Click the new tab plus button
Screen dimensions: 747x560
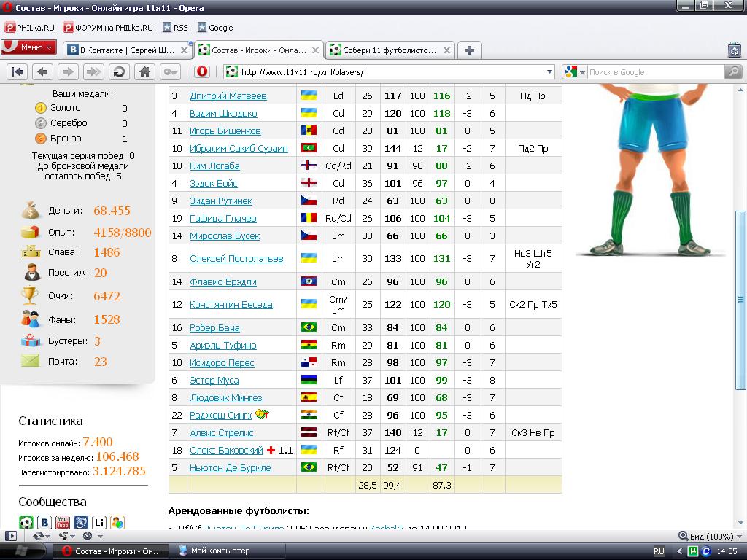point(469,50)
